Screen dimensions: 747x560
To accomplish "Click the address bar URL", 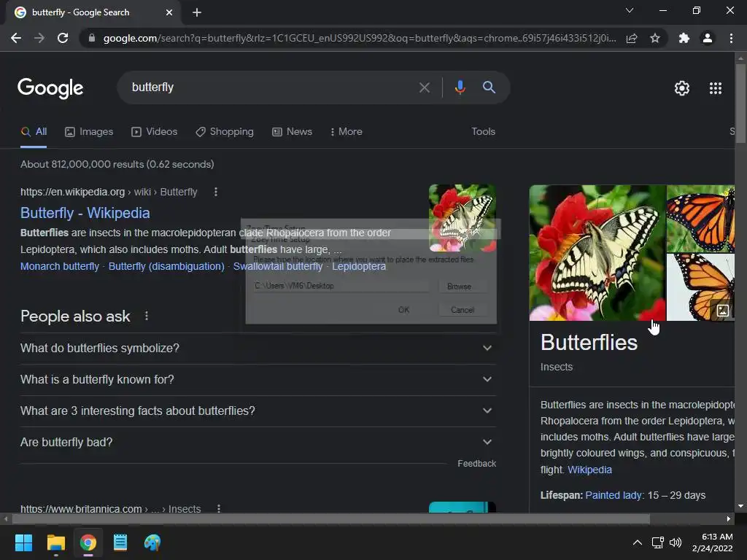I will pos(359,38).
